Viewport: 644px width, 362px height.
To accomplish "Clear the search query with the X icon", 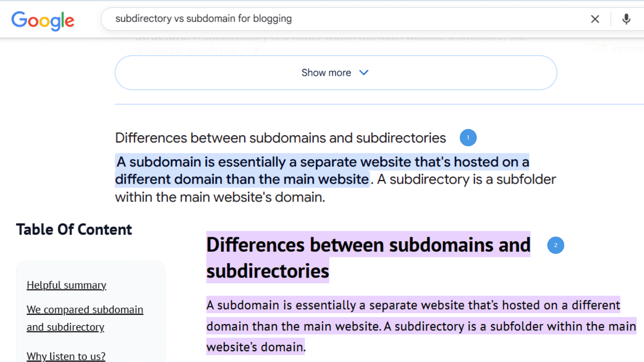I will pyautogui.click(x=595, y=19).
